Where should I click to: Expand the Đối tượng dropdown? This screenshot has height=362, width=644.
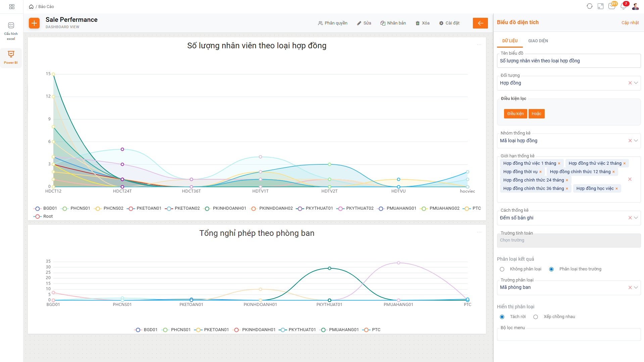click(x=636, y=83)
